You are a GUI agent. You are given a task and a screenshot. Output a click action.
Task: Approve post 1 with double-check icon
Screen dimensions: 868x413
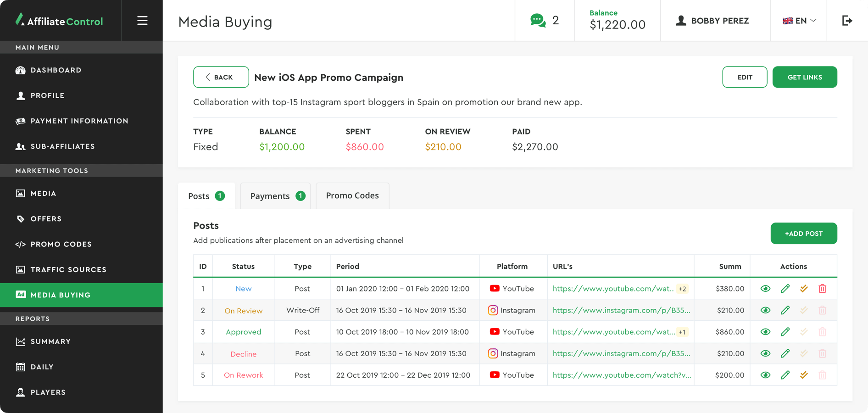point(804,289)
